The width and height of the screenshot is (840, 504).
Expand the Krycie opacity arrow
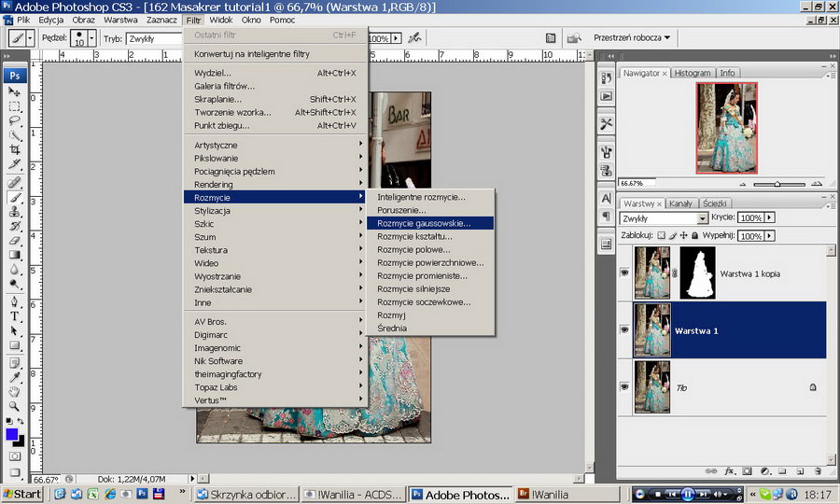click(x=769, y=217)
